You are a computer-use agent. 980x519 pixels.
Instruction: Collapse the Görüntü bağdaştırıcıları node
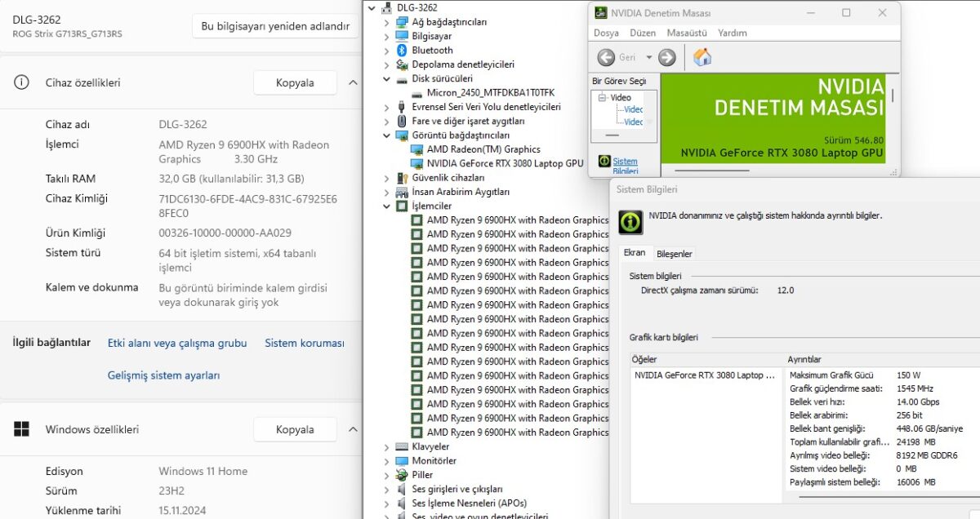[x=387, y=135]
